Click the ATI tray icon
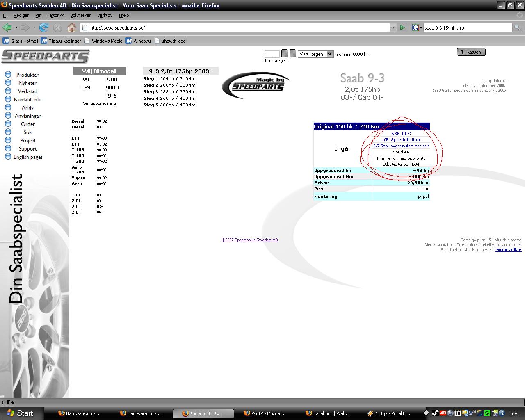This screenshot has width=525, height=420. point(443,413)
